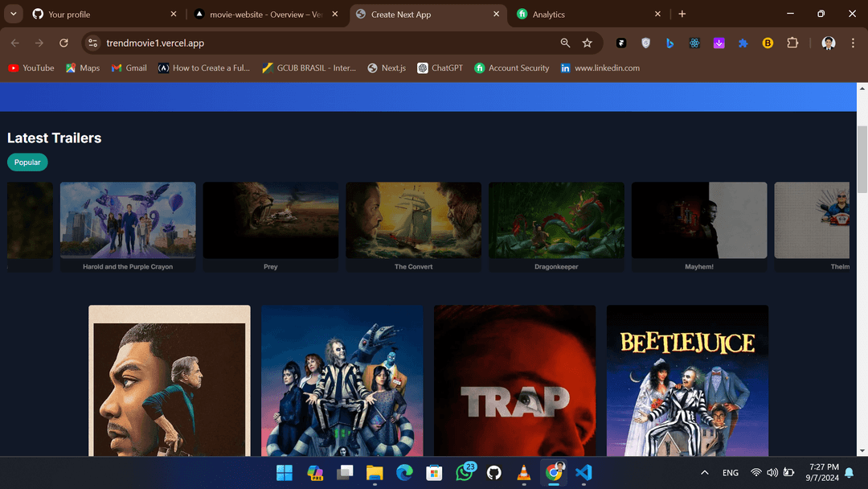
Task: Open a new tab with plus button
Action: [x=682, y=14]
